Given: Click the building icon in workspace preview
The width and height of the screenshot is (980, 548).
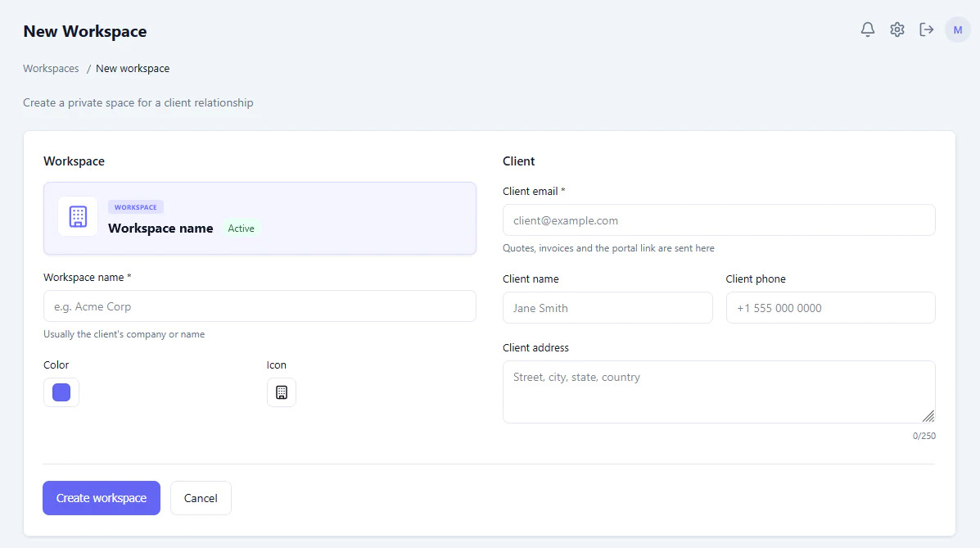Looking at the screenshot, I should tap(78, 216).
